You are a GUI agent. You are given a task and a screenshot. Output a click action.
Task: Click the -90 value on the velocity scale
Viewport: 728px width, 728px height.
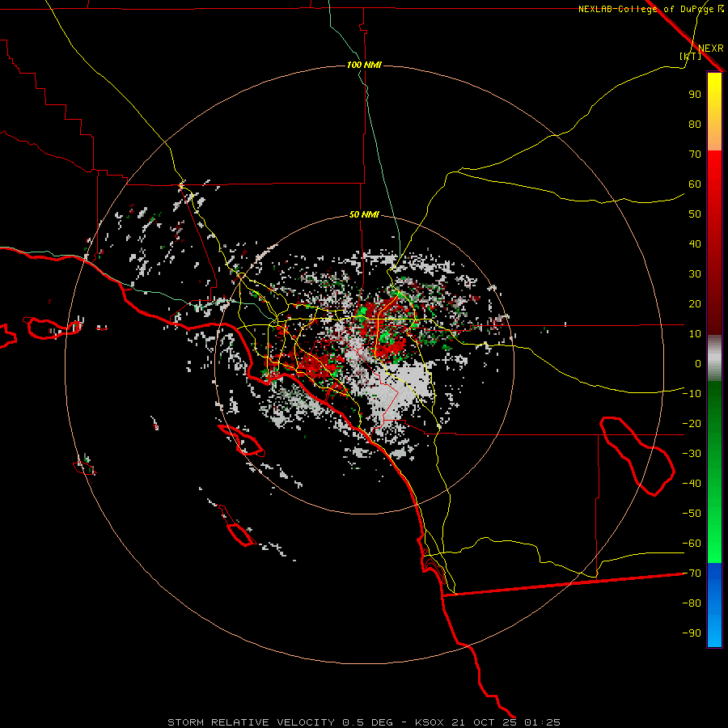coord(692,633)
